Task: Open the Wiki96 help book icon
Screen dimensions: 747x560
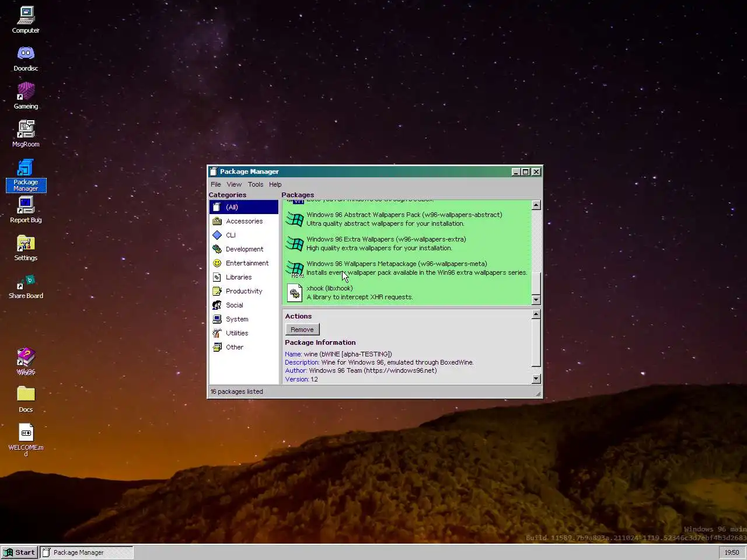Action: 26,361
